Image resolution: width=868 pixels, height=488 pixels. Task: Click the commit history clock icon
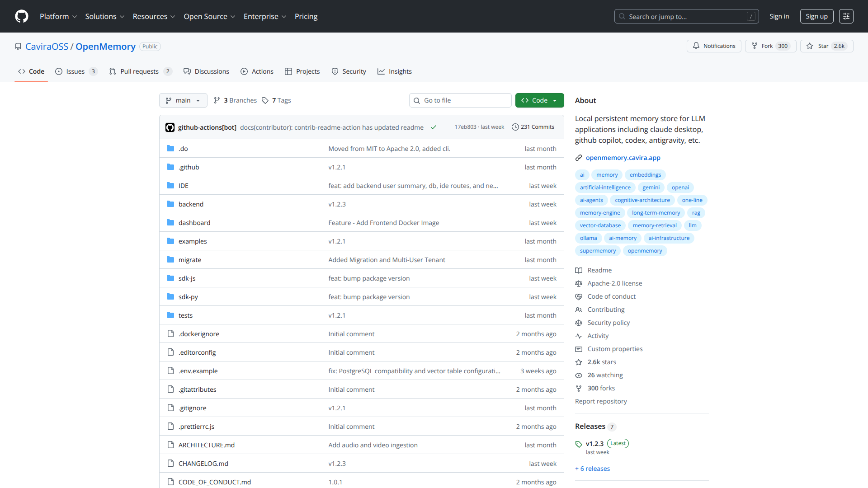516,127
